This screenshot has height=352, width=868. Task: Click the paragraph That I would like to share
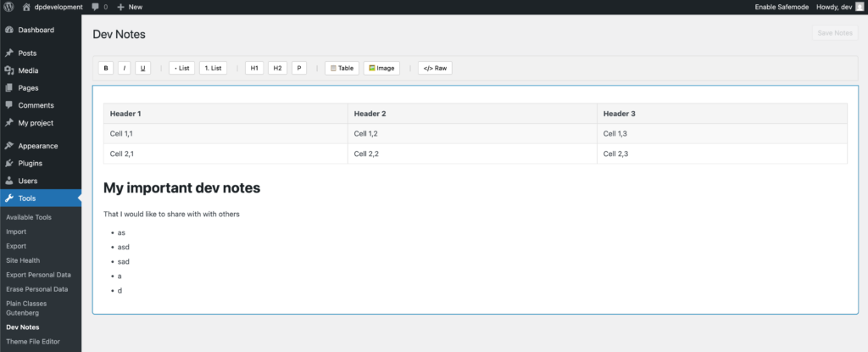click(x=171, y=214)
